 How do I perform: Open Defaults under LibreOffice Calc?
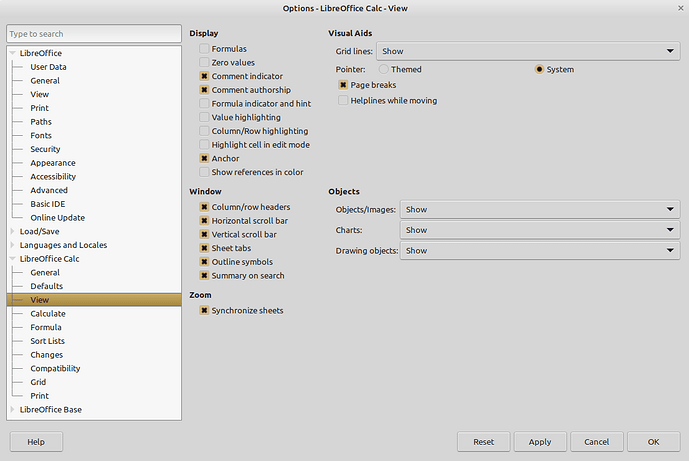click(47, 286)
